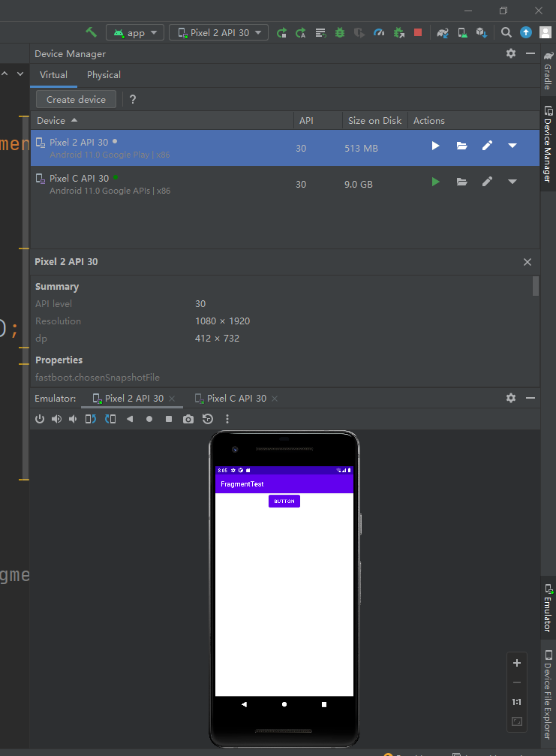Hide the Device Manager panel

tap(530, 53)
